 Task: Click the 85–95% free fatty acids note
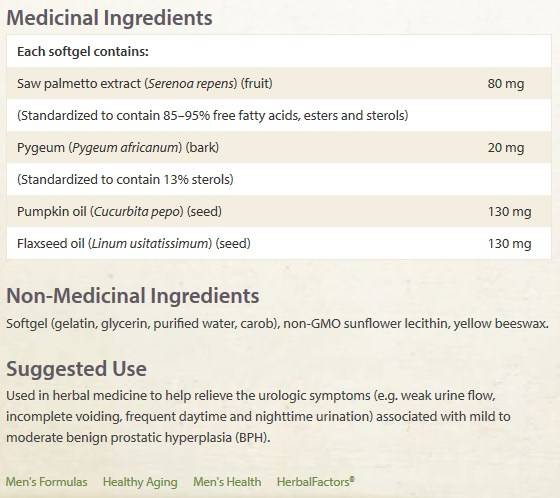212,115
